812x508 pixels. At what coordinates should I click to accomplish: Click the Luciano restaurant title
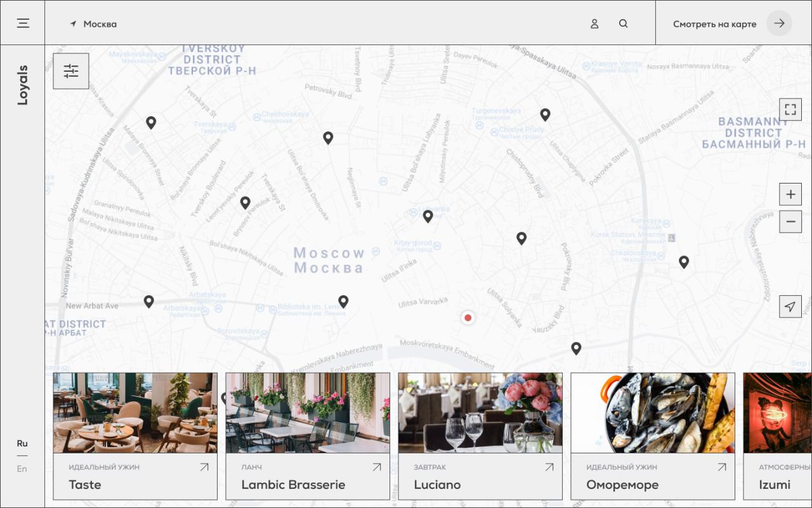437,485
